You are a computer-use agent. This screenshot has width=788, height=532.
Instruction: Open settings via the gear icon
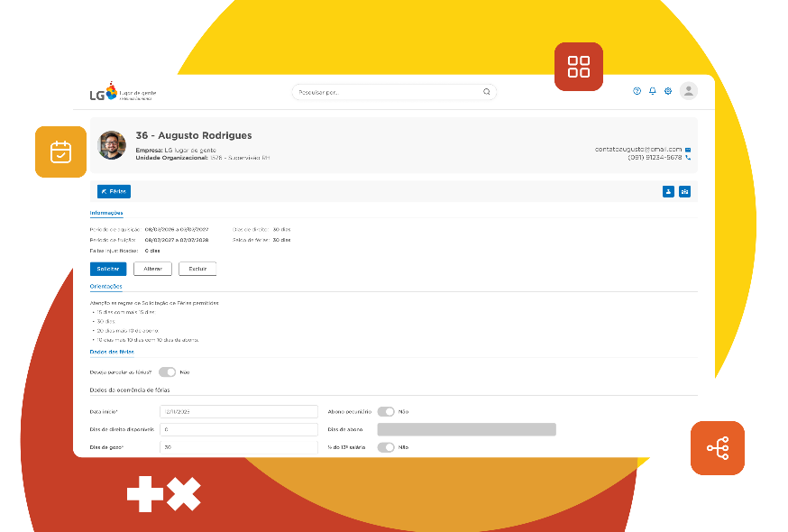(668, 91)
